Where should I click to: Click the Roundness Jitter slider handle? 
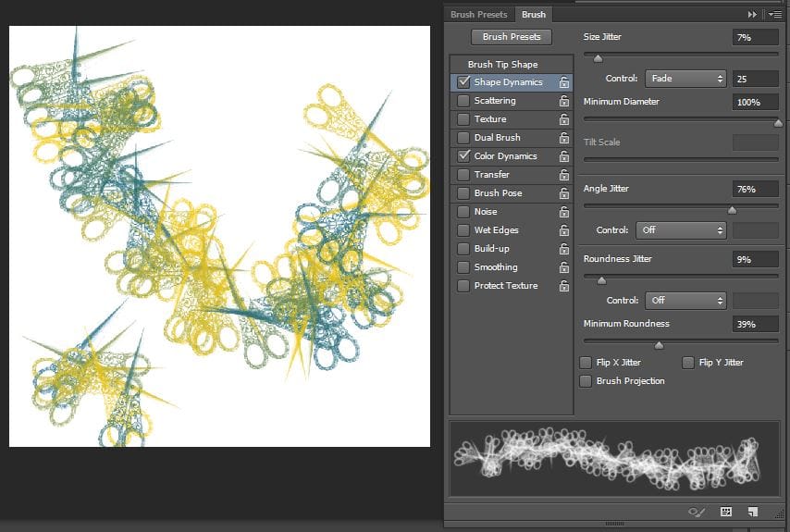click(x=601, y=280)
